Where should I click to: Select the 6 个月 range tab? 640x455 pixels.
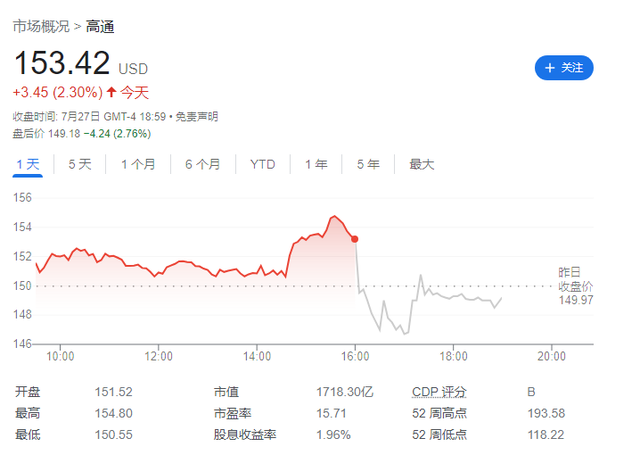(202, 164)
